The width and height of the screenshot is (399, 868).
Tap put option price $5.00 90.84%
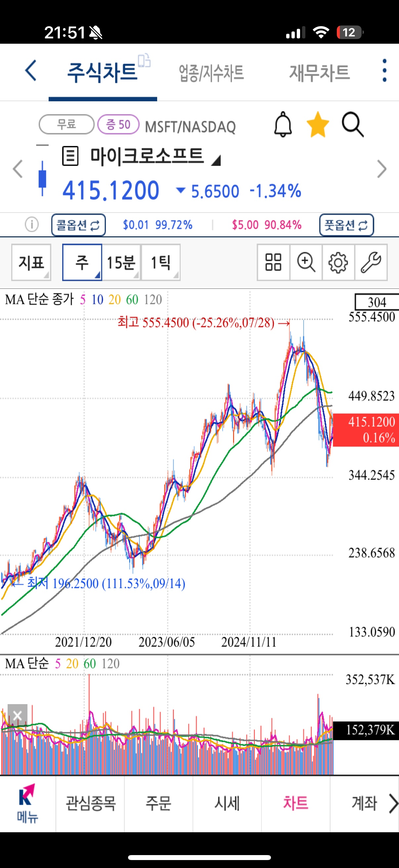coord(266,224)
